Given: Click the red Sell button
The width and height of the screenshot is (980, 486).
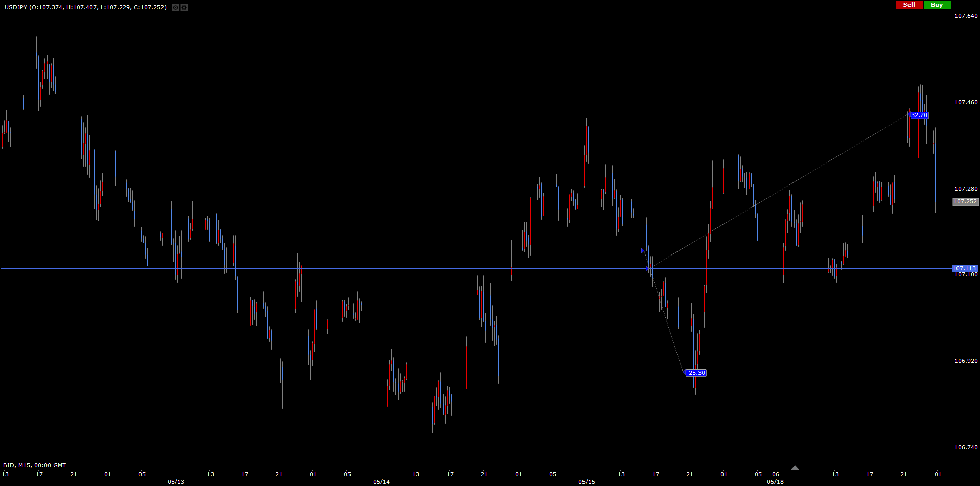Looking at the screenshot, I should (x=909, y=5).
